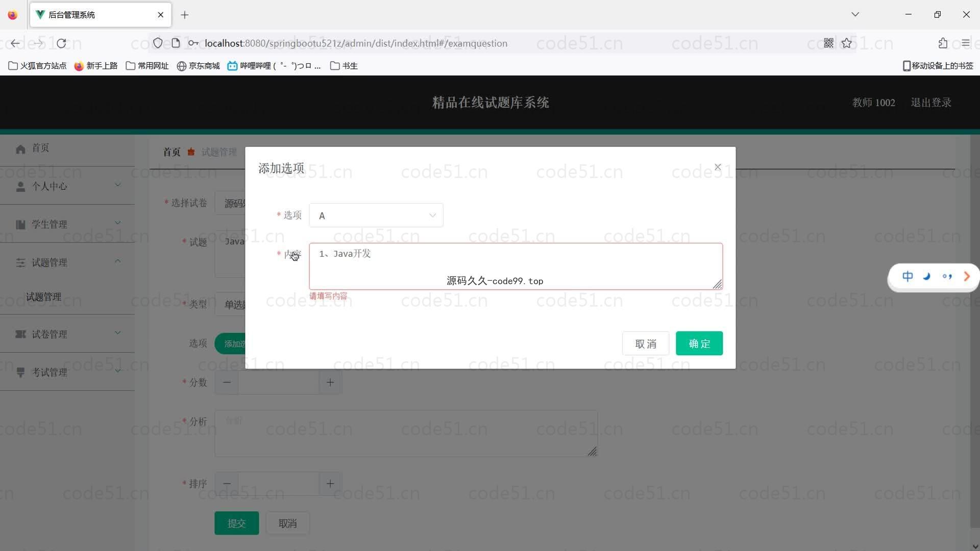Click the Firefox logo icon in titlebar
The width and height of the screenshot is (980, 551).
(13, 15)
